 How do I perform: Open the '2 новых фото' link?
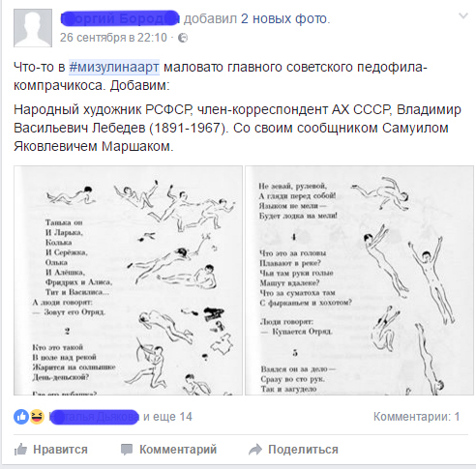click(285, 18)
